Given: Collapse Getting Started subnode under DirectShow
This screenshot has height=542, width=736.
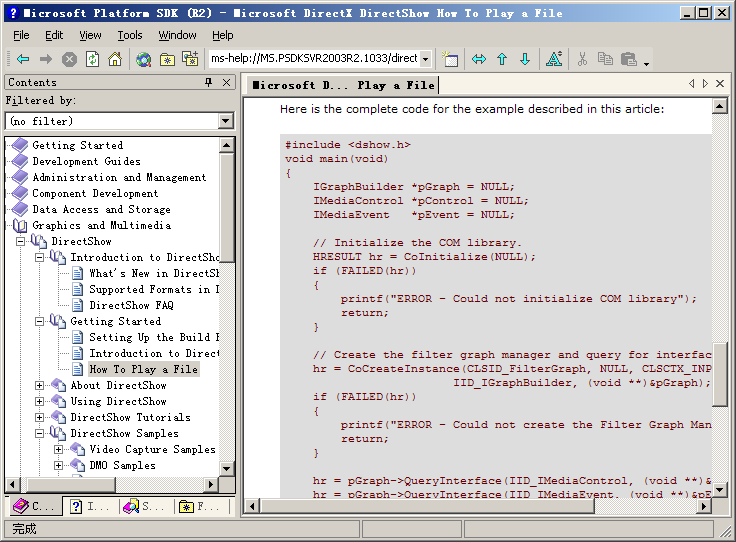Looking at the screenshot, I should pos(39,321).
